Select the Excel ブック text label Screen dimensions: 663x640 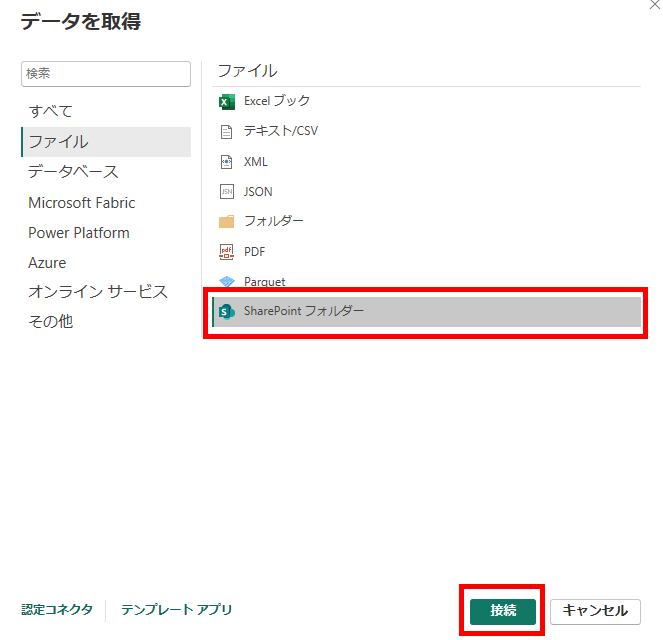pos(277,101)
